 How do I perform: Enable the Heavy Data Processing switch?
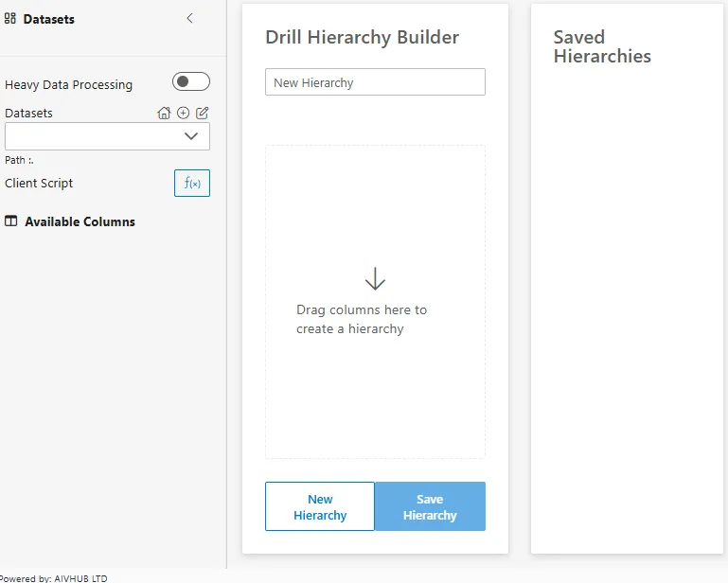pos(190,82)
